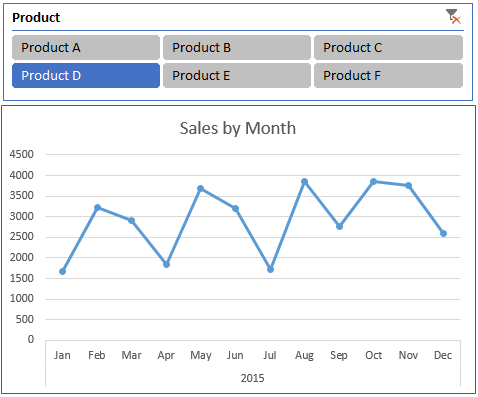The height and width of the screenshot is (397, 478).
Task: Click the Jun month axis label
Action: click(x=235, y=355)
